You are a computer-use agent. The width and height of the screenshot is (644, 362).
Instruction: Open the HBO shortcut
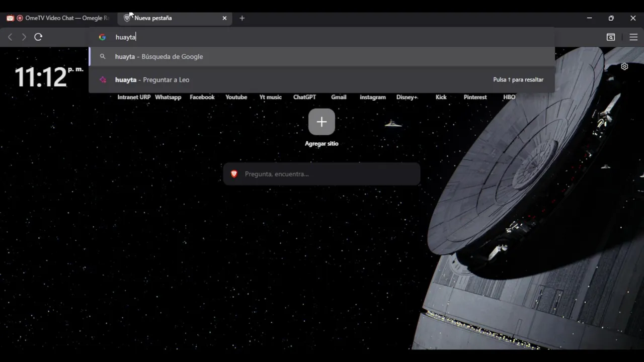tap(509, 97)
